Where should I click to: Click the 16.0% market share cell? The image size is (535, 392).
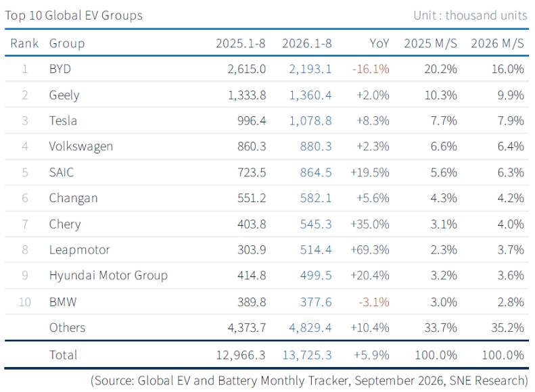point(508,69)
